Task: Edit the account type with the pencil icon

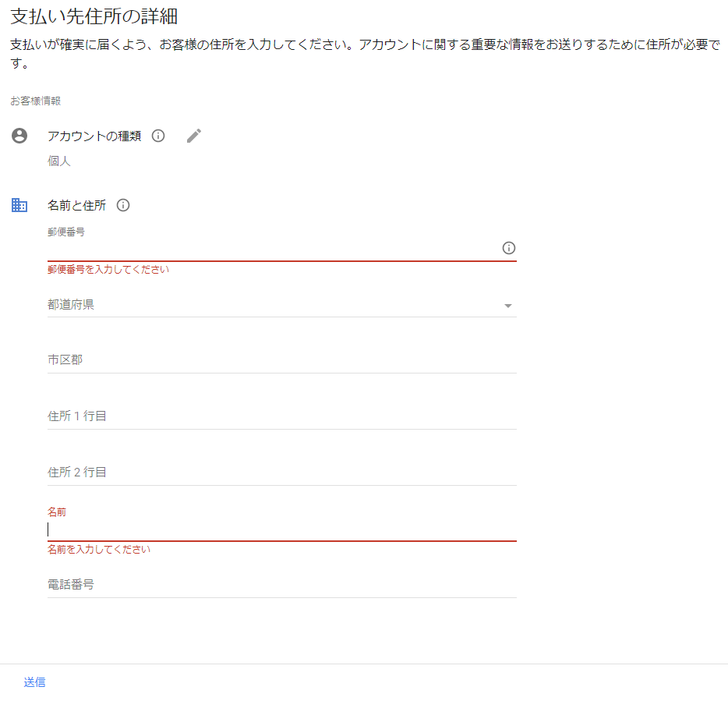Action: (194, 136)
